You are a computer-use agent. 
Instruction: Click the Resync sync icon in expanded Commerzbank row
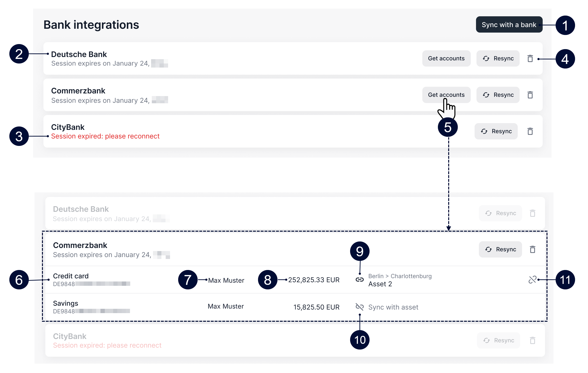[488, 249]
